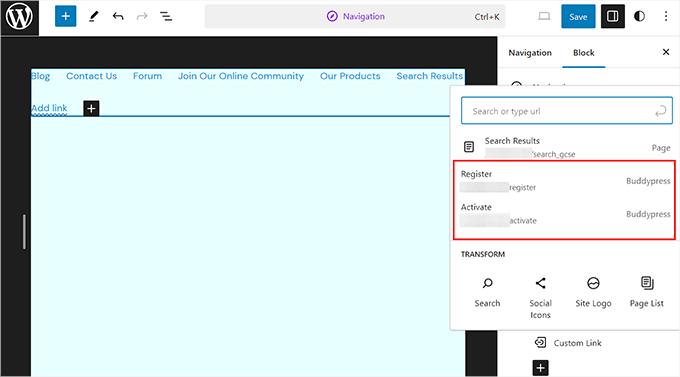Open the WordPress logo menu

coord(20,17)
